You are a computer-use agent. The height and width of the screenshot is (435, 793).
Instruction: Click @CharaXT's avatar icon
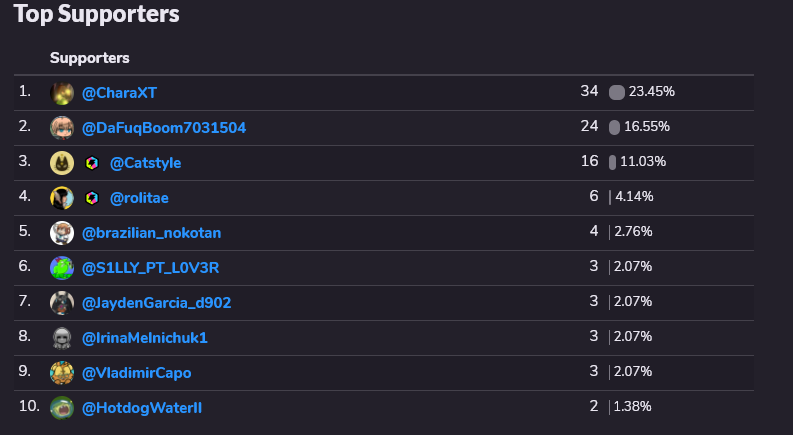point(62,93)
